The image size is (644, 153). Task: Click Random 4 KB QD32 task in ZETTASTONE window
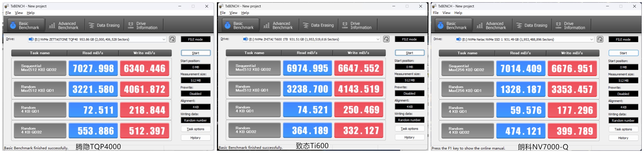(x=40, y=131)
